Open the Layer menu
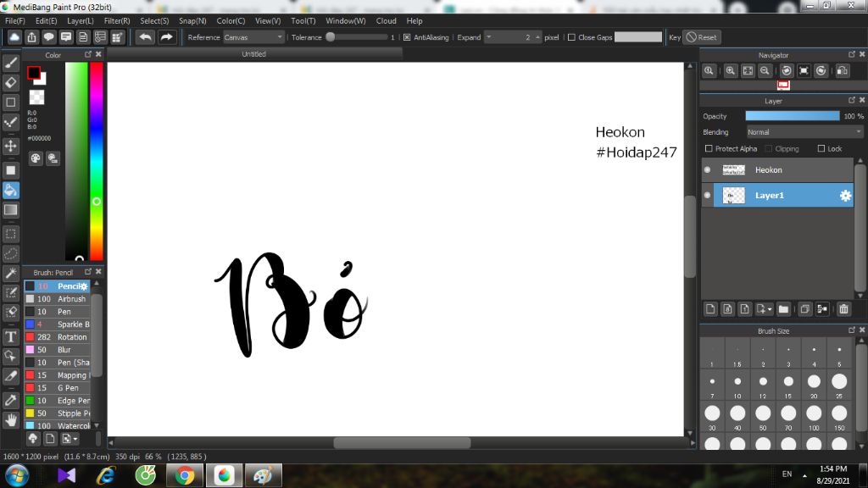This screenshot has height=488, width=868. [81, 20]
